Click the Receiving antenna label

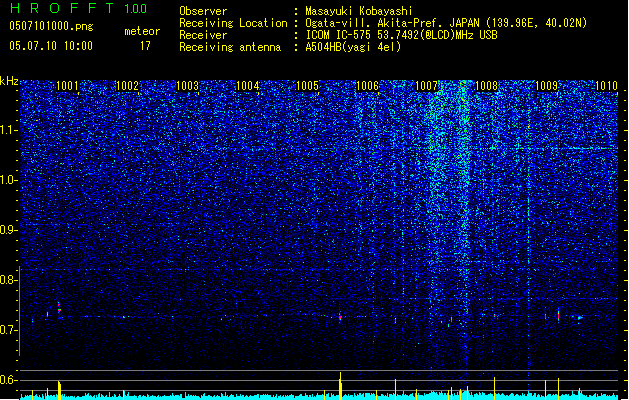coord(230,47)
